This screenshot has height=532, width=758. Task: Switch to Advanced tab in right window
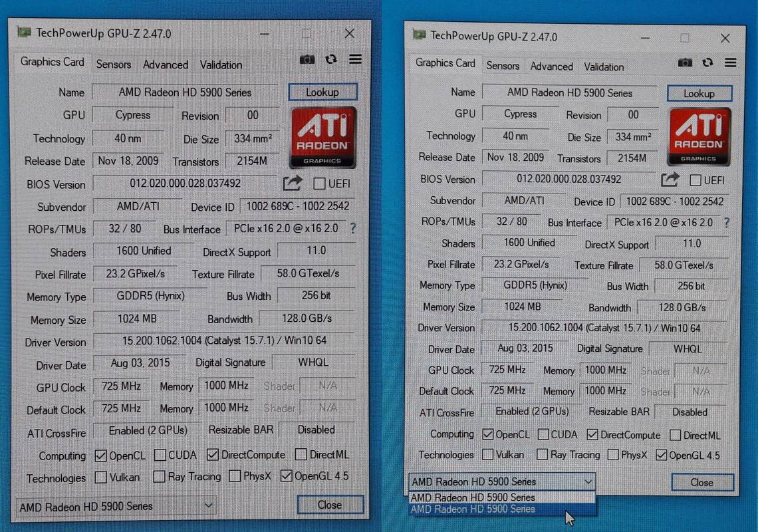coord(552,66)
